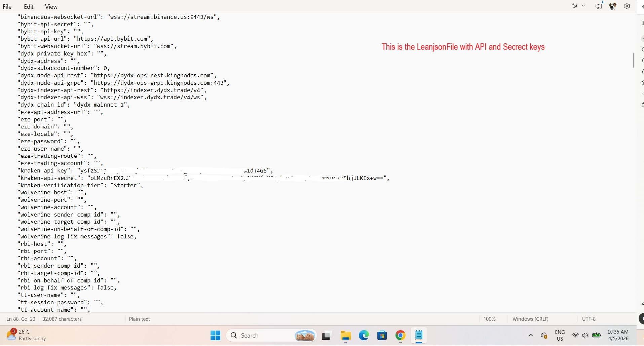The image size is (644, 346).
Task: Show hidden system tray icons
Action: [531, 335]
